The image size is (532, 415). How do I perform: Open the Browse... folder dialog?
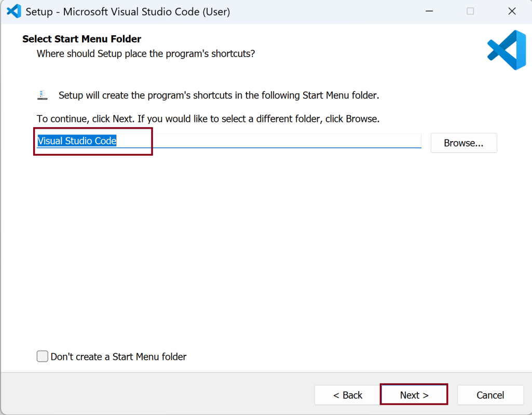pos(463,143)
